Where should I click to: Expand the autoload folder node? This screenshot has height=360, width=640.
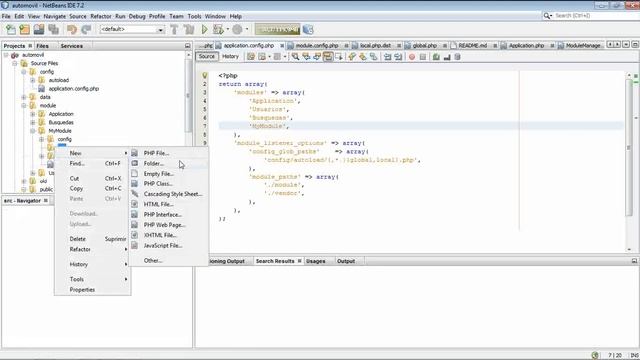[33, 80]
